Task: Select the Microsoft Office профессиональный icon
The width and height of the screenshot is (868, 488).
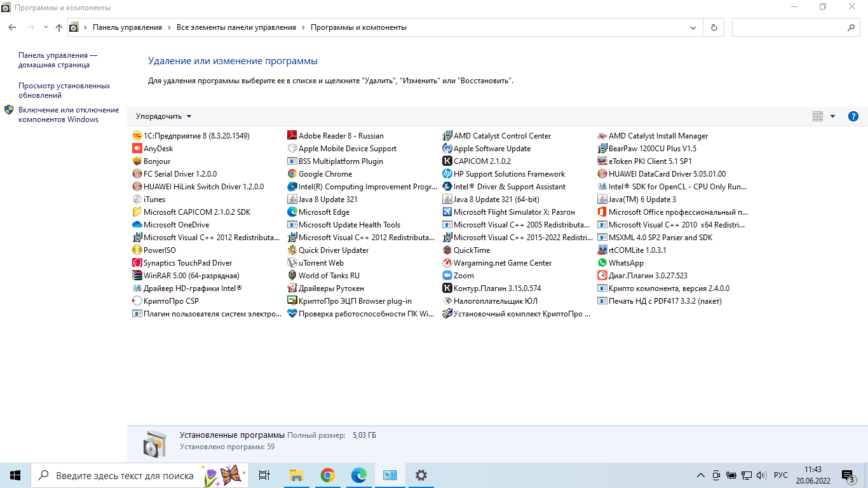Action: pyautogui.click(x=602, y=212)
